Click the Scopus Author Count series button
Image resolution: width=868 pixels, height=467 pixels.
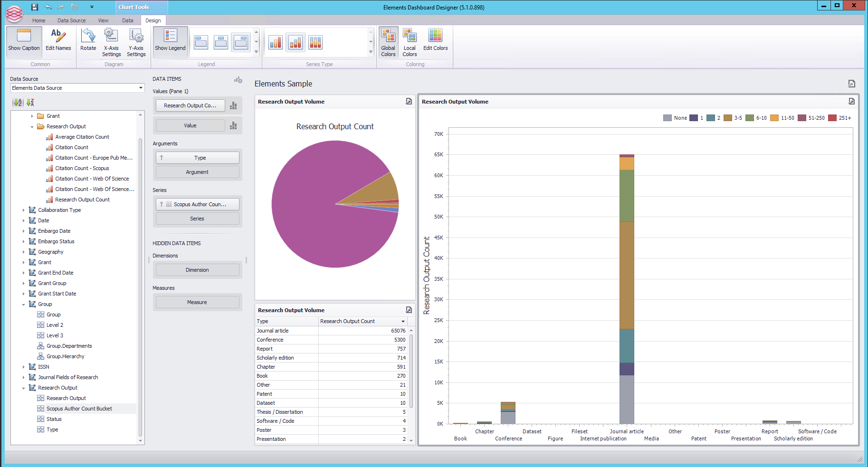tap(198, 204)
